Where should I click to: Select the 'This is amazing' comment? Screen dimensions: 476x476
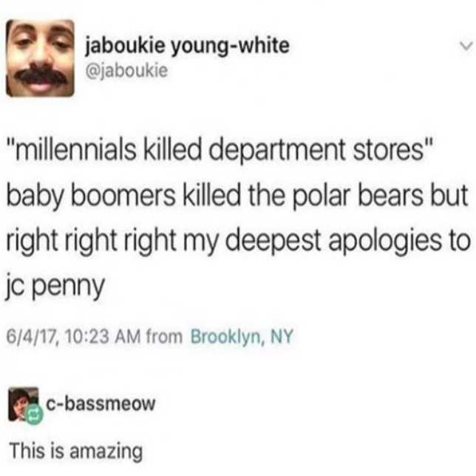(76, 451)
